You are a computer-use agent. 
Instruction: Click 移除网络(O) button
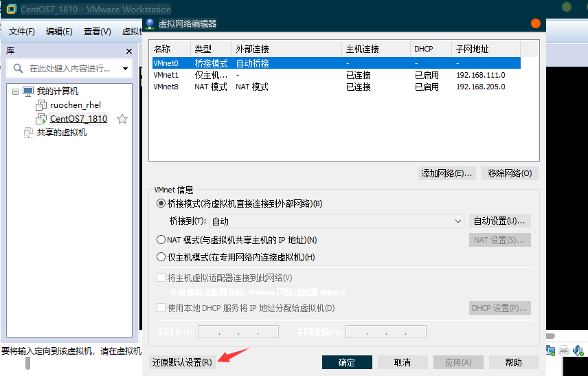tap(510, 173)
